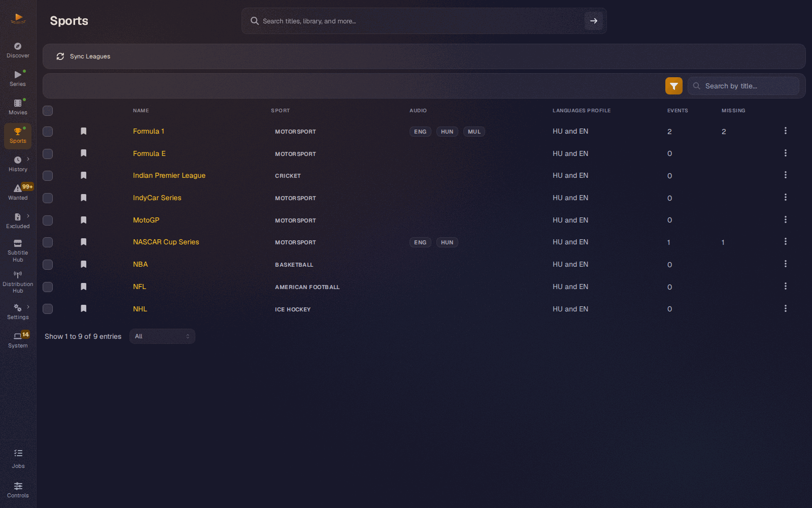
Task: Open Subtitle Hub in sidebar
Action: click(18, 251)
